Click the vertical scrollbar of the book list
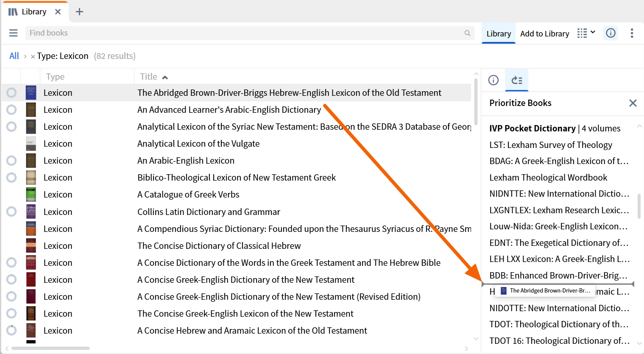 pyautogui.click(x=476, y=102)
